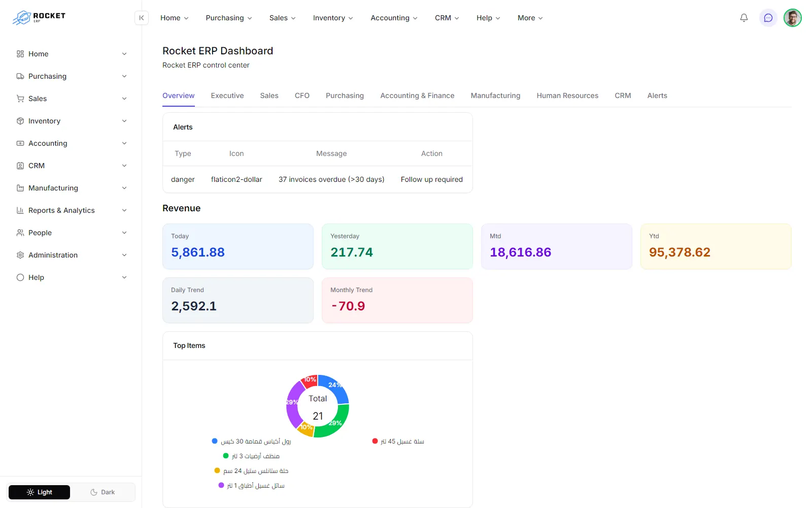Switch to Light theme
The image size is (812, 508).
click(40, 492)
